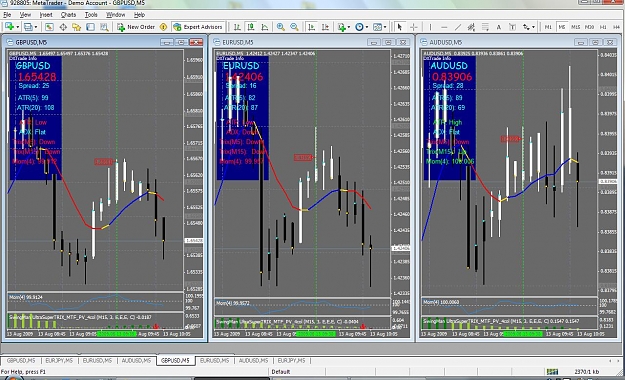Viewport: 625px width, 380px height.
Task: Select the Equidistant Channel tool
Action: pos(471,27)
